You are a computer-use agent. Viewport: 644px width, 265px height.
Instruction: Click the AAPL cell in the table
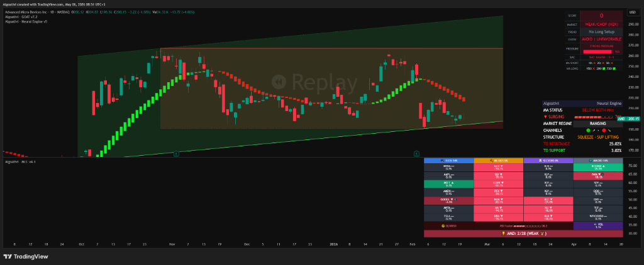(x=448, y=176)
